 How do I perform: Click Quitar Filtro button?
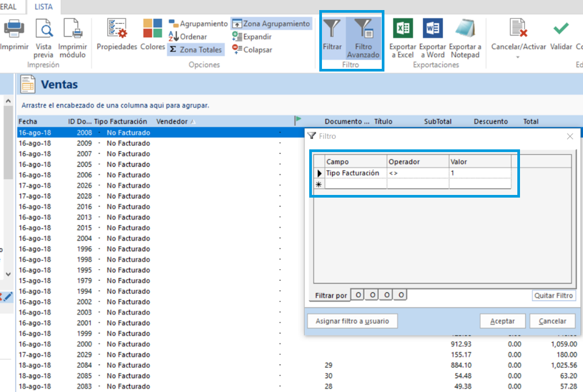tap(553, 296)
